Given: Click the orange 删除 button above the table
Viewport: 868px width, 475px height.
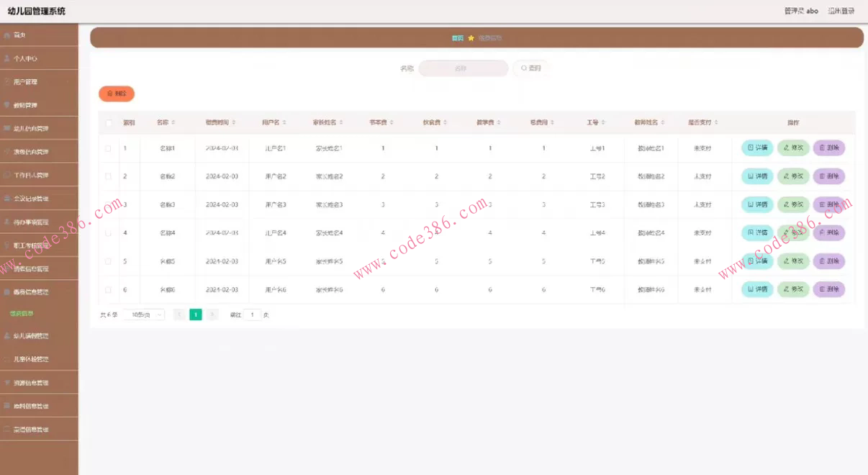Looking at the screenshot, I should [x=117, y=94].
